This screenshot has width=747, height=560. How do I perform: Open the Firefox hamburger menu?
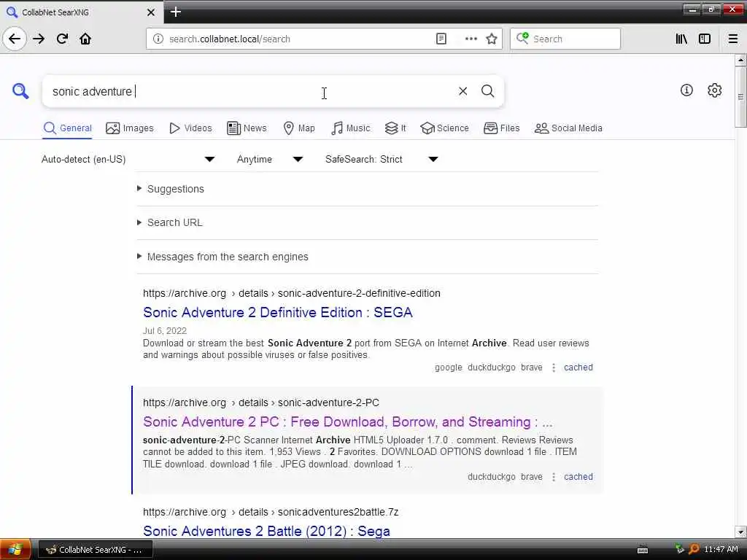tap(733, 39)
